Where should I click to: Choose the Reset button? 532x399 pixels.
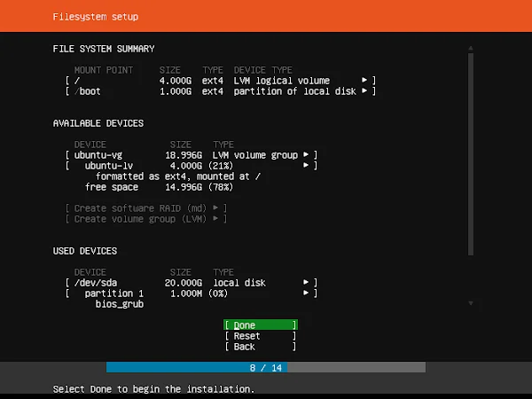[260, 336]
